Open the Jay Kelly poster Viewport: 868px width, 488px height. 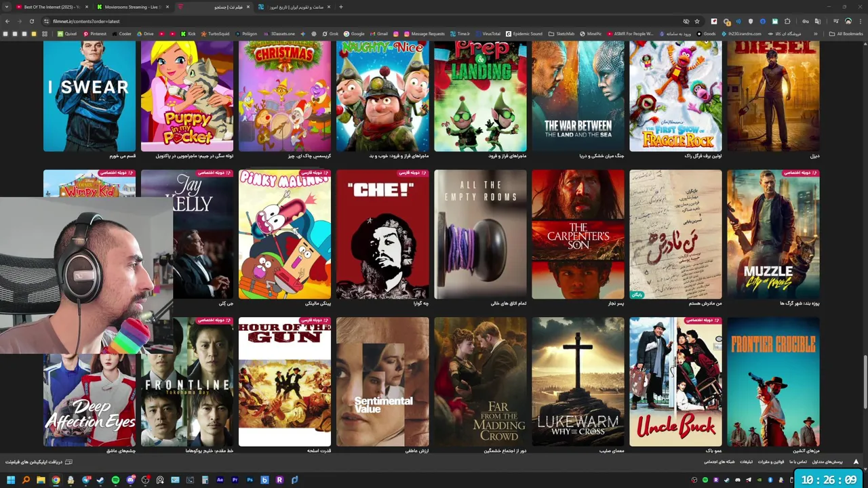coord(203,235)
